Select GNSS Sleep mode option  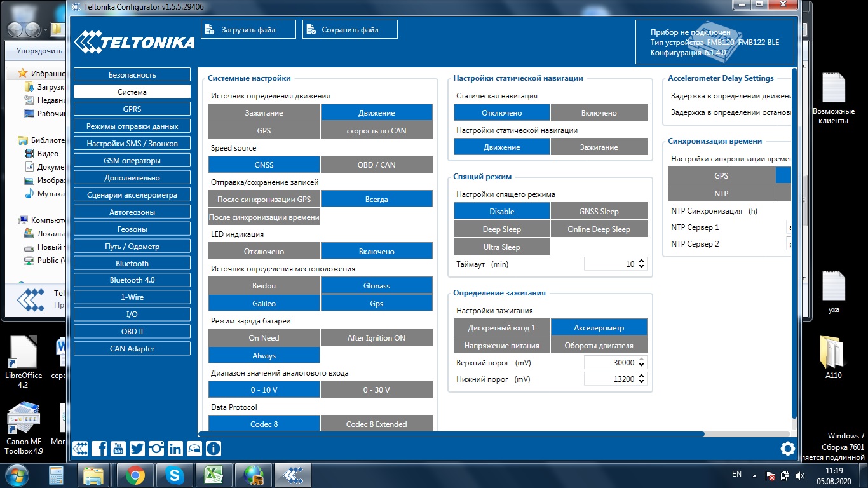point(599,212)
